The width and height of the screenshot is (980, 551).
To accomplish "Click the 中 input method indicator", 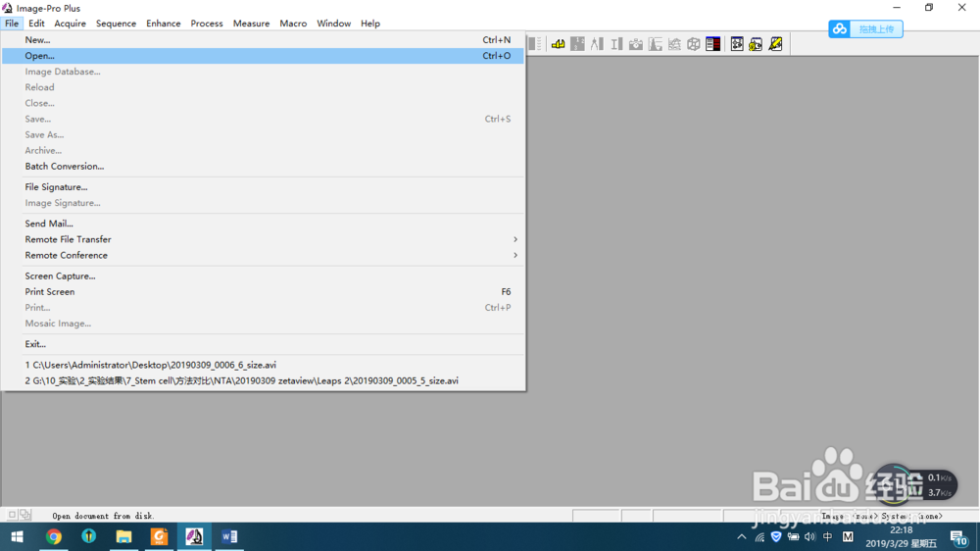I will 827,536.
